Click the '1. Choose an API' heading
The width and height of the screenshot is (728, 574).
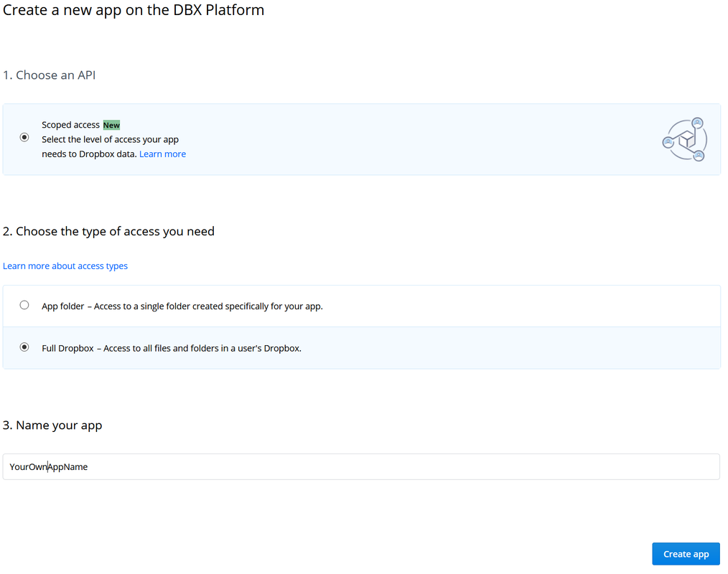click(49, 75)
